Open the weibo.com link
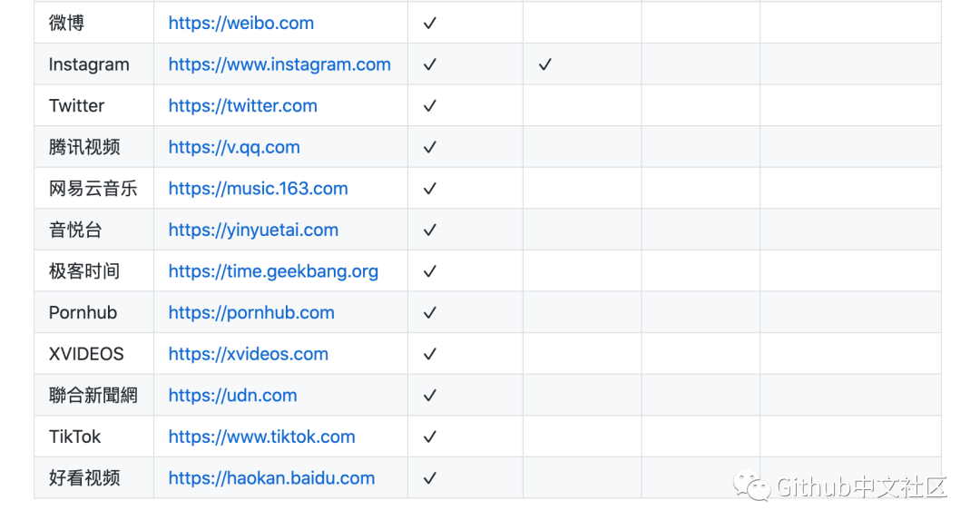Viewport: 980px width, 530px height. 240,24
